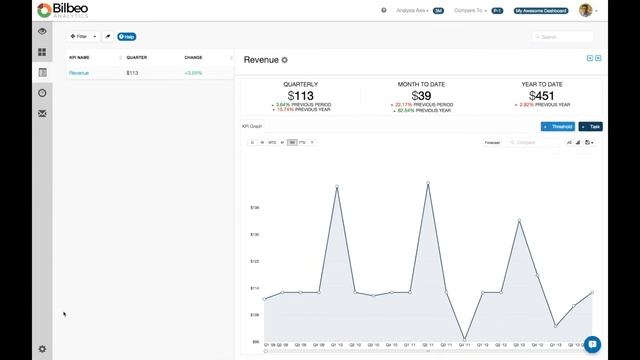The height and width of the screenshot is (360, 640).
Task: Select the Y period button
Action: (x=312, y=142)
